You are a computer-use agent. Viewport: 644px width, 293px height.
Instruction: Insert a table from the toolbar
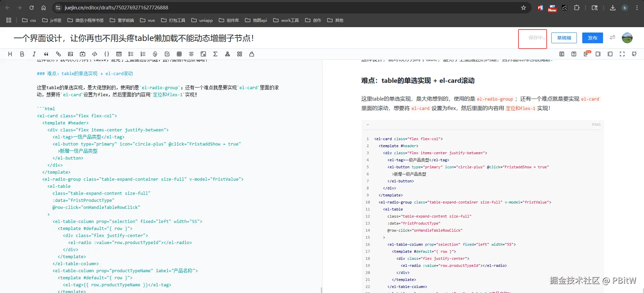179,54
